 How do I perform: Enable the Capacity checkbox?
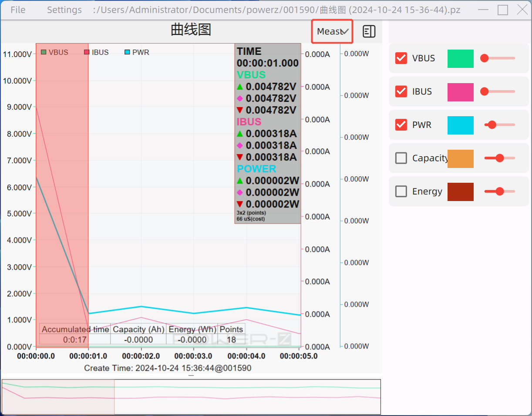pyautogui.click(x=401, y=158)
